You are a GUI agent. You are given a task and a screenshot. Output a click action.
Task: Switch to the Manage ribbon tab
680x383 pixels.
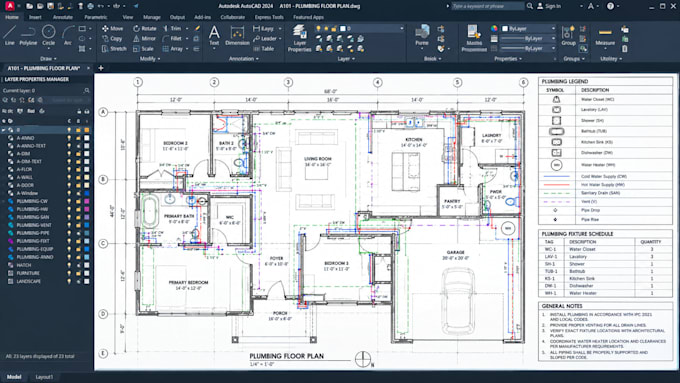coord(152,17)
